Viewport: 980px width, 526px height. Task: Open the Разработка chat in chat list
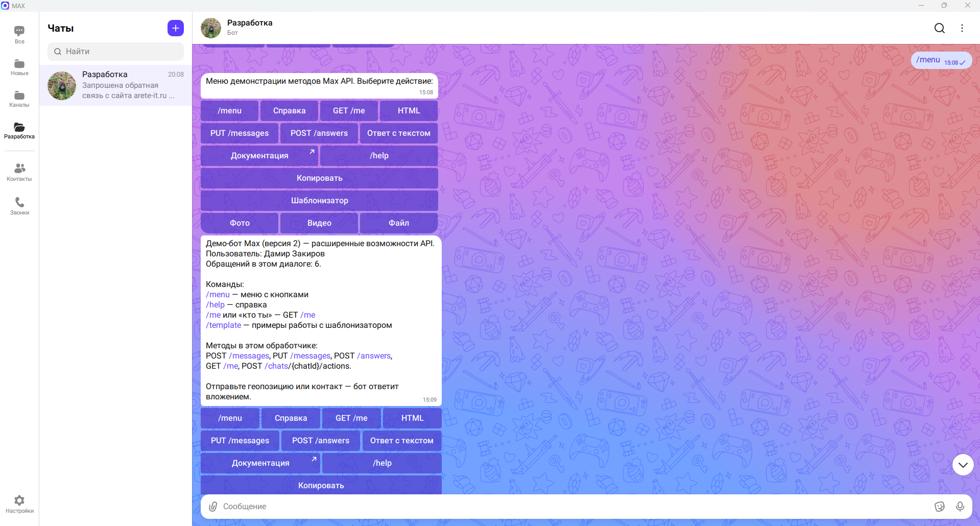[116, 85]
